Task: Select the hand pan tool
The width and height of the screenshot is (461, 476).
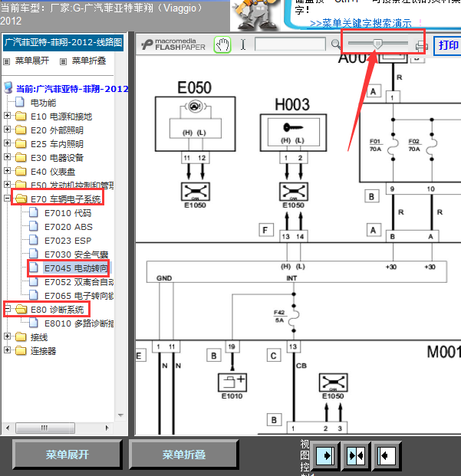Action: (x=222, y=45)
